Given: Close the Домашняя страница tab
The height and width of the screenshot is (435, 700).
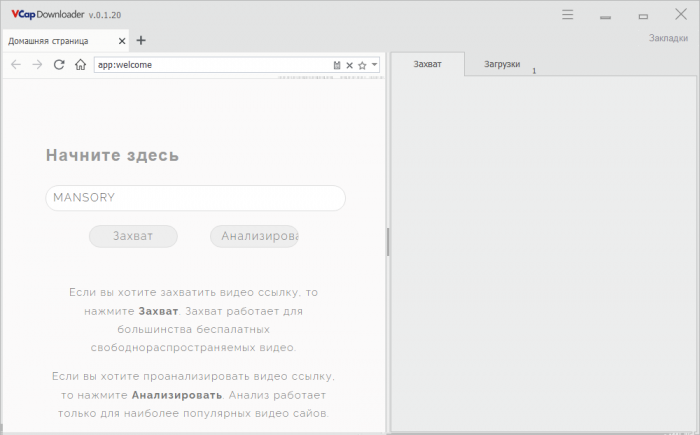Looking at the screenshot, I should pos(122,41).
